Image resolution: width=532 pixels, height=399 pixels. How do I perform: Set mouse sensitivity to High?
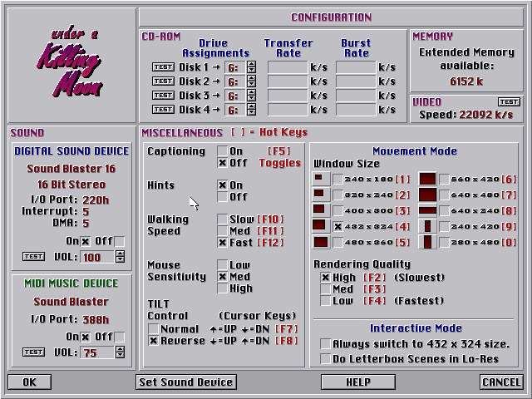(222, 288)
